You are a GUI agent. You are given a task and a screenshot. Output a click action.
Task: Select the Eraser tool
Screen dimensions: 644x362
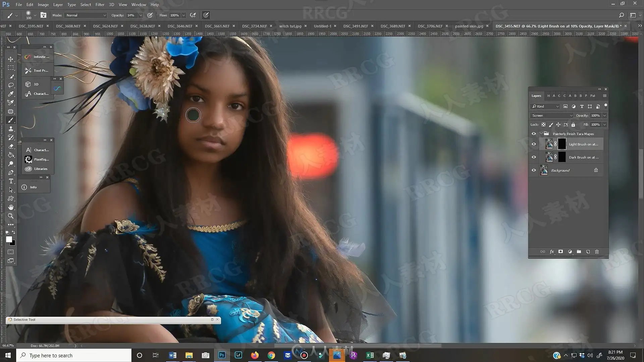[x=11, y=146]
